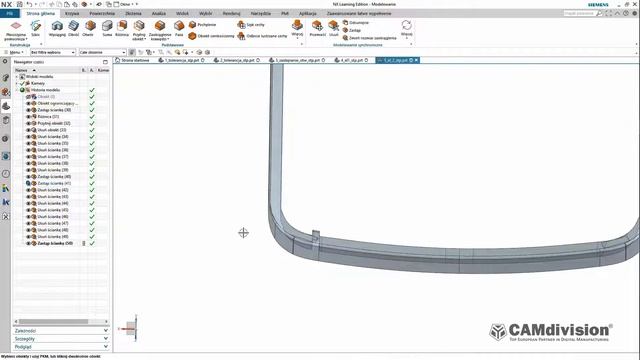
Task: Open the Szyk cechy pattern feature tool
Action: 251,25
